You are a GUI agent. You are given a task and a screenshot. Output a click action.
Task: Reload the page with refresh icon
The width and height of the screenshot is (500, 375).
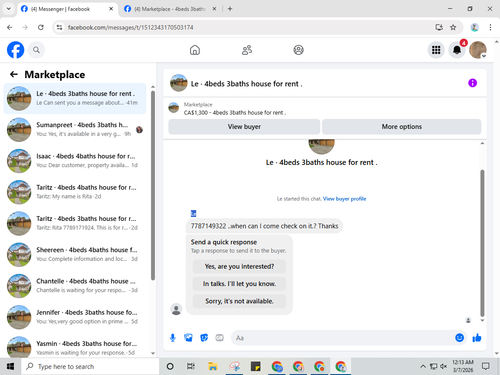41,27
